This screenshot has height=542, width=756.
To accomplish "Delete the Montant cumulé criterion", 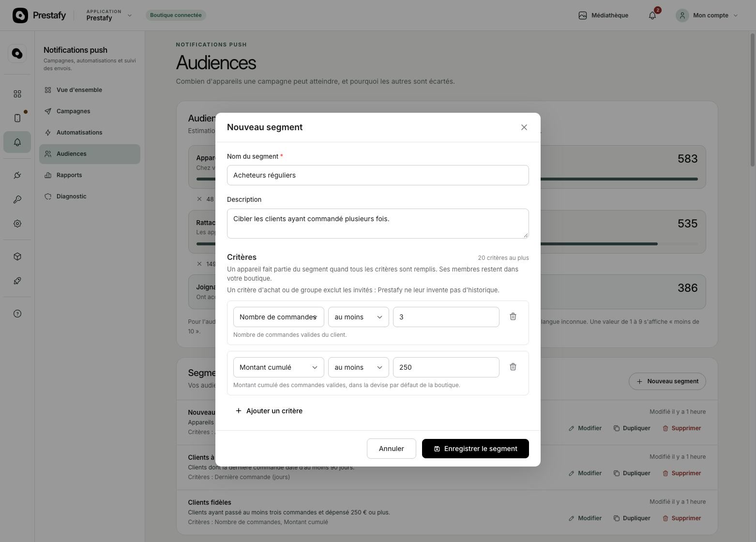I will (x=513, y=367).
